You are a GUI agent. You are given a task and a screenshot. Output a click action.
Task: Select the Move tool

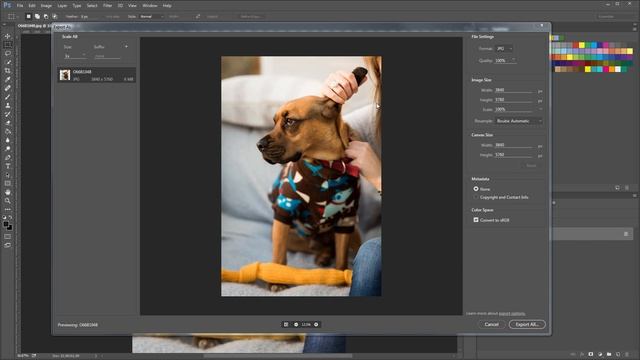pos(8,36)
